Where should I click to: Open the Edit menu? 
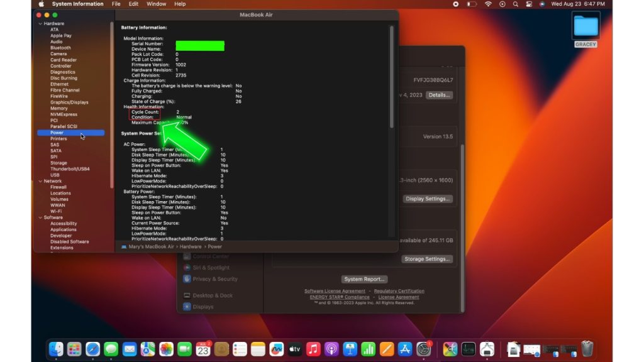(133, 4)
